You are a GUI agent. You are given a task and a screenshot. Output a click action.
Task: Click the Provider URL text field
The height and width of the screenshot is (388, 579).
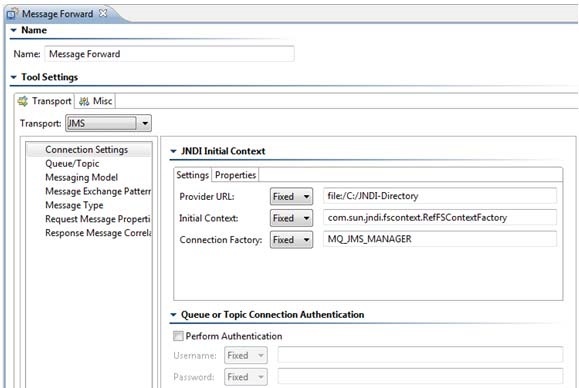(x=440, y=196)
